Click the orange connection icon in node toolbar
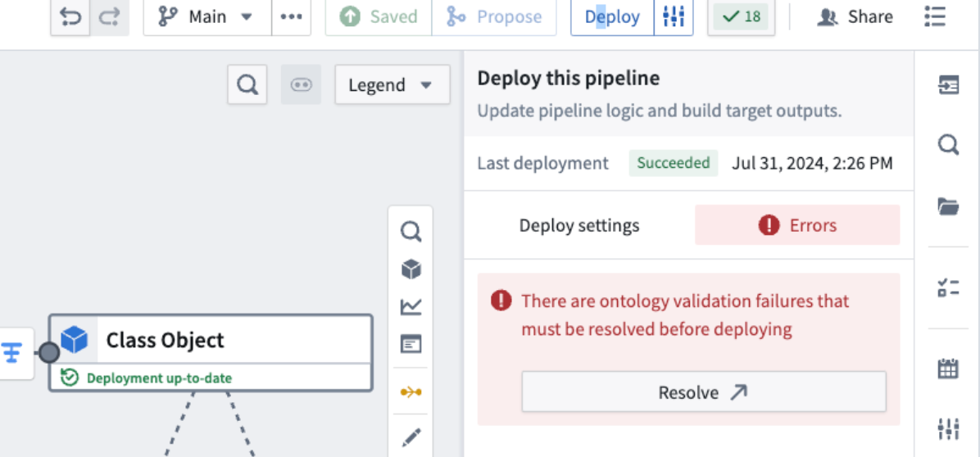The height and width of the screenshot is (457, 980). click(411, 392)
